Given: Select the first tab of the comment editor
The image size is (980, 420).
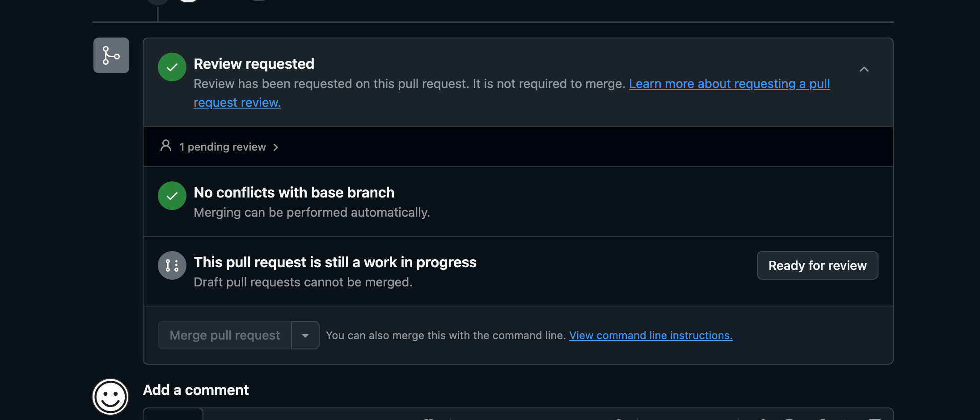Looking at the screenshot, I should click(x=173, y=414).
